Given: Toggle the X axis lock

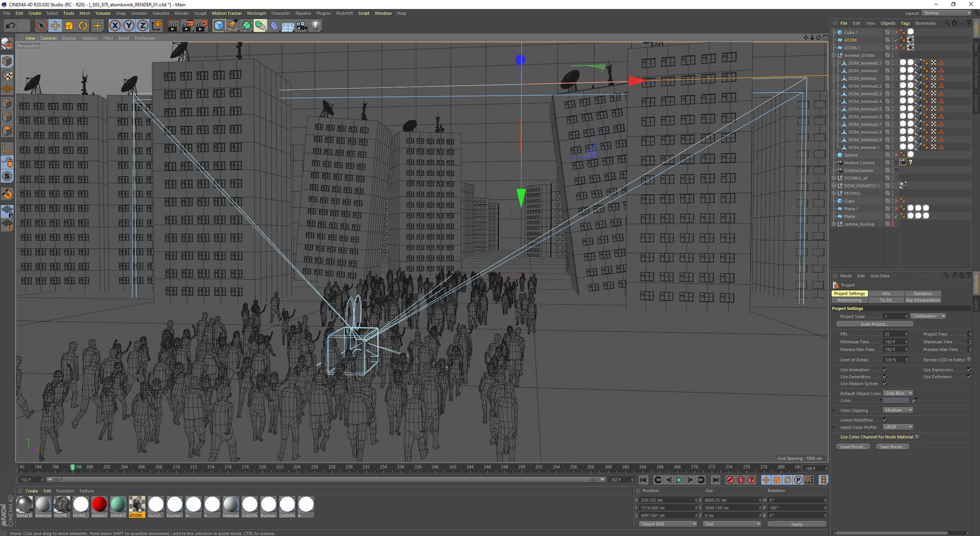Looking at the screenshot, I should point(115,26).
